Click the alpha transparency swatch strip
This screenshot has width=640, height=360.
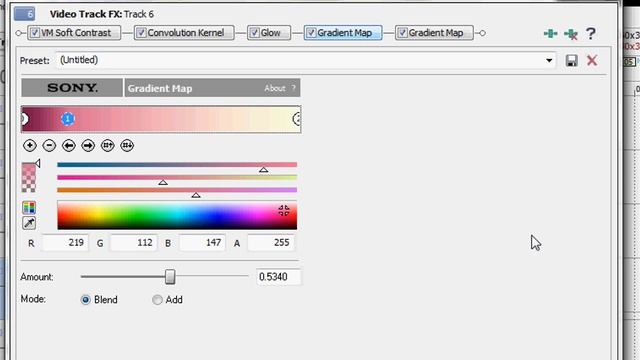(29, 178)
